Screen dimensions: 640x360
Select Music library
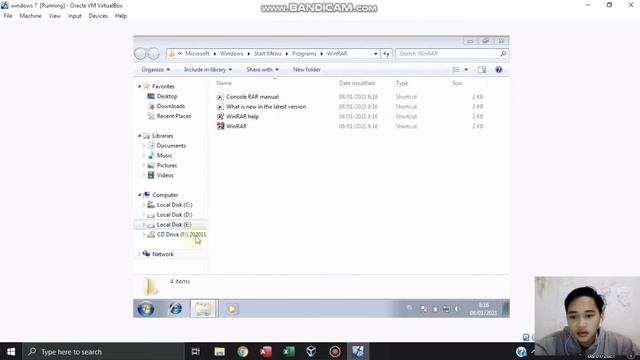tap(164, 156)
